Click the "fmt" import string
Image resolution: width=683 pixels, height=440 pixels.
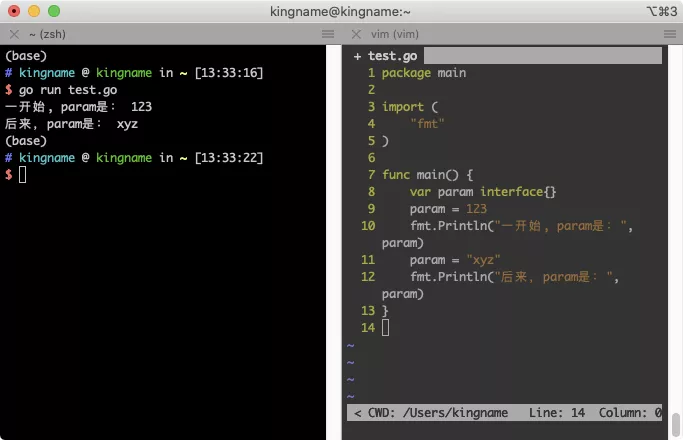pyautogui.click(x=427, y=124)
